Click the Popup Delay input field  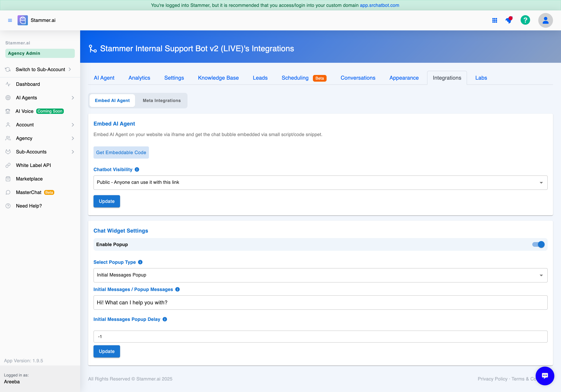point(320,337)
